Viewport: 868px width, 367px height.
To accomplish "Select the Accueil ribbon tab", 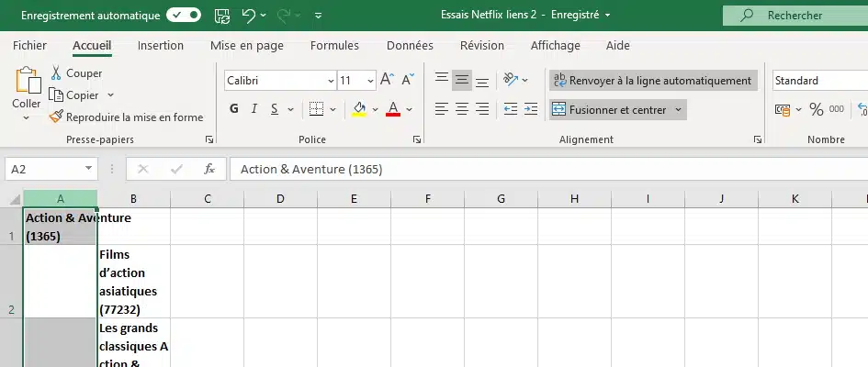I will (92, 45).
